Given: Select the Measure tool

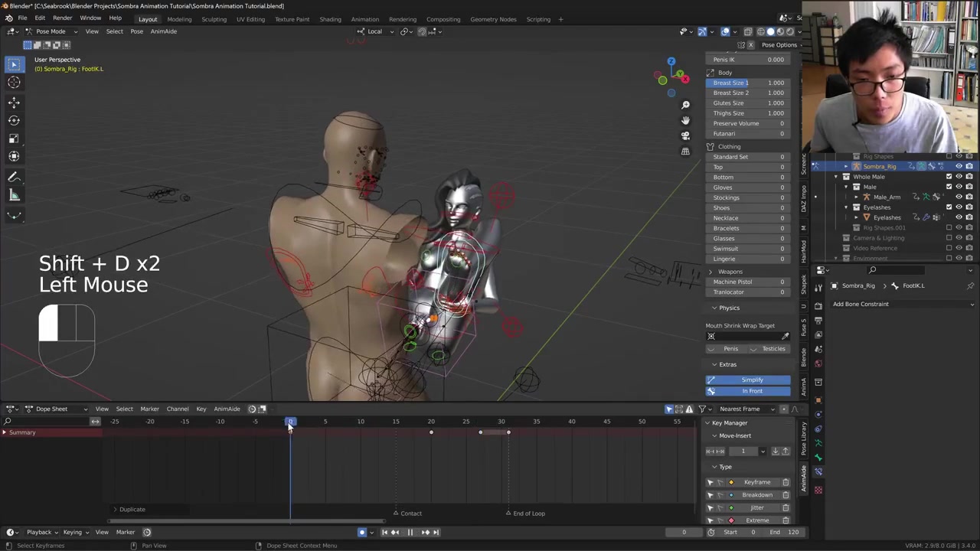Looking at the screenshot, I should pyautogui.click(x=14, y=195).
